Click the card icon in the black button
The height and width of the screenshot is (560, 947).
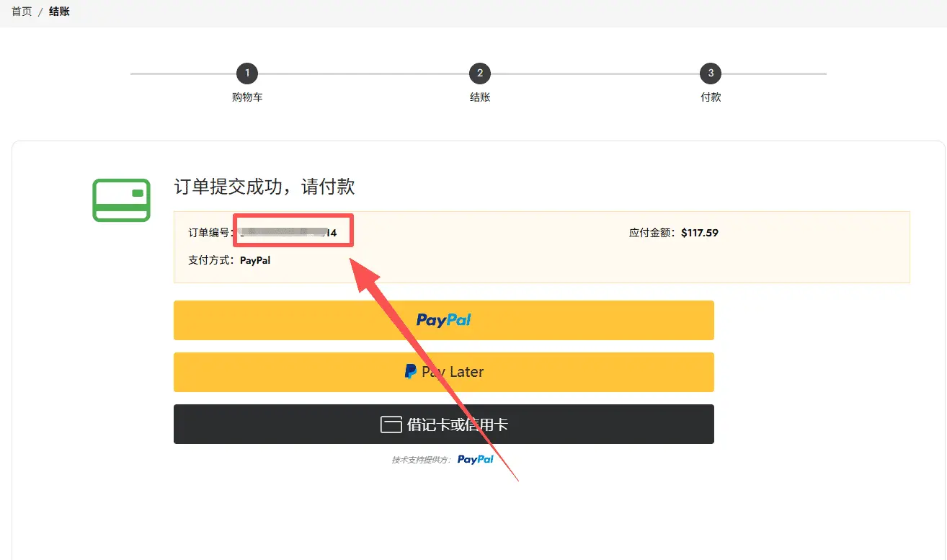tap(391, 425)
